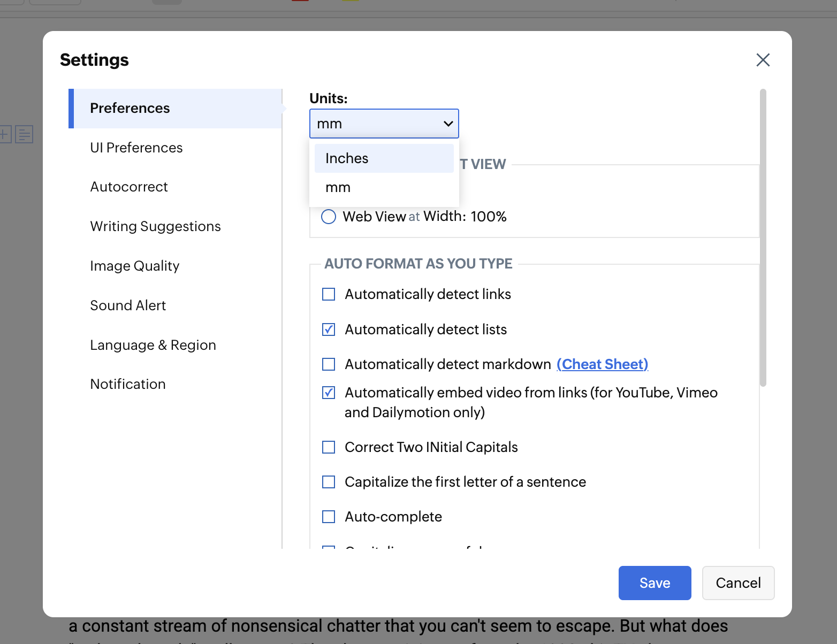The image size is (837, 644).
Task: Click the plus icon at left edge
Action: tap(4, 134)
